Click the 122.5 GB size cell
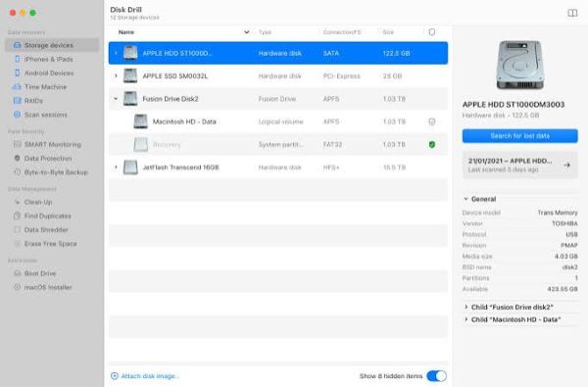Image resolution: width=588 pixels, height=387 pixels. [x=396, y=53]
